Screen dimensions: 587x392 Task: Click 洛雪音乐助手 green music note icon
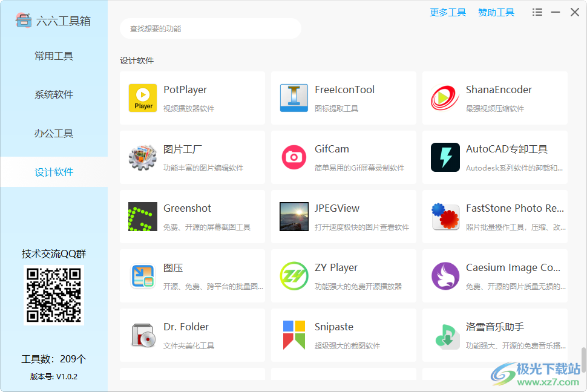tap(447, 336)
